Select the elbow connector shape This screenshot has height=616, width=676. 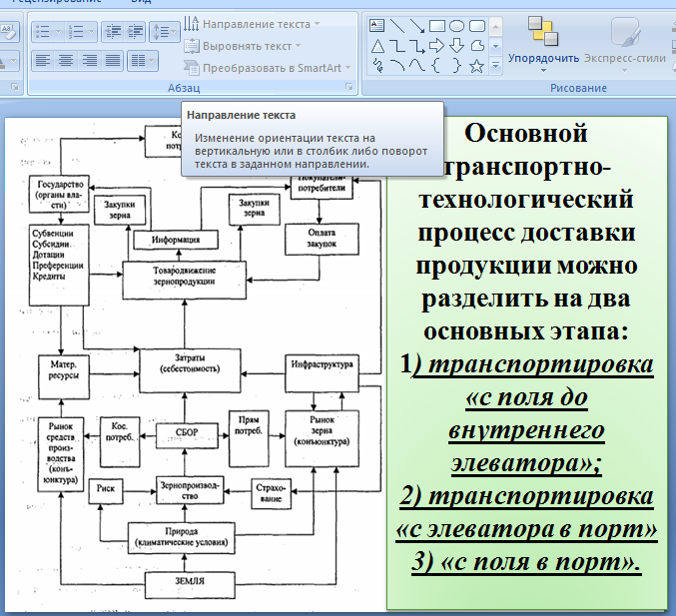click(397, 46)
